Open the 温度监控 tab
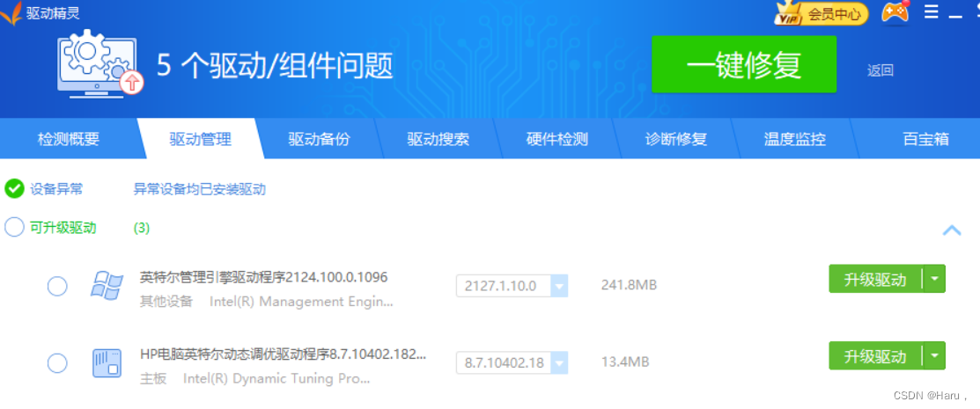980x409 pixels. click(x=794, y=139)
